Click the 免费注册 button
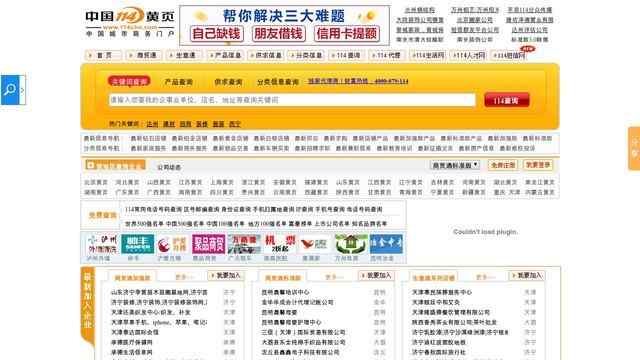Image resolution: width=640 pixels, height=360 pixels. tap(502, 165)
